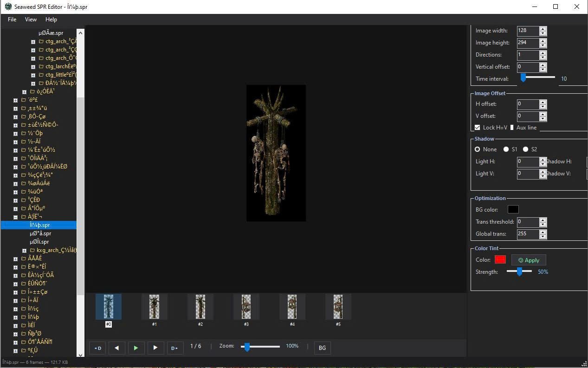Expand the ctg_arch_Ö folder
The image size is (588, 368).
pyautogui.click(x=33, y=58)
